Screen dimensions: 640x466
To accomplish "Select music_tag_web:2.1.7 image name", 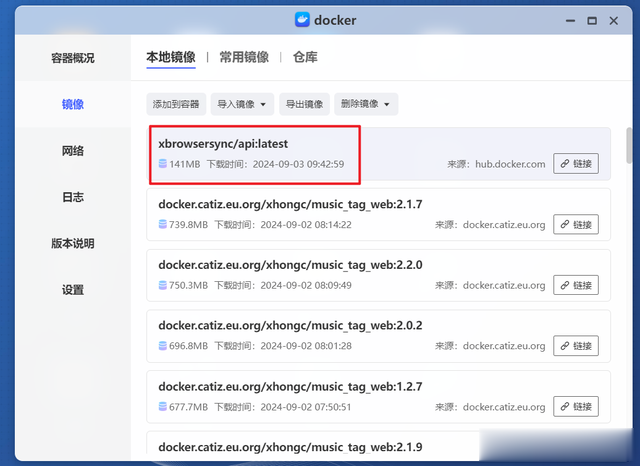I will [x=290, y=204].
